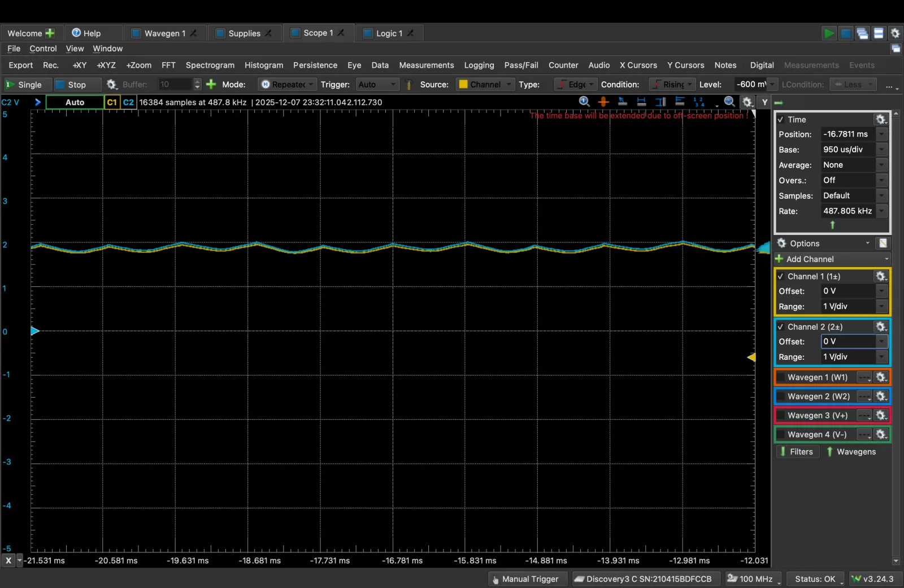The height and width of the screenshot is (588, 904).
Task: Toggle the Time panel checkbox
Action: coord(781,119)
